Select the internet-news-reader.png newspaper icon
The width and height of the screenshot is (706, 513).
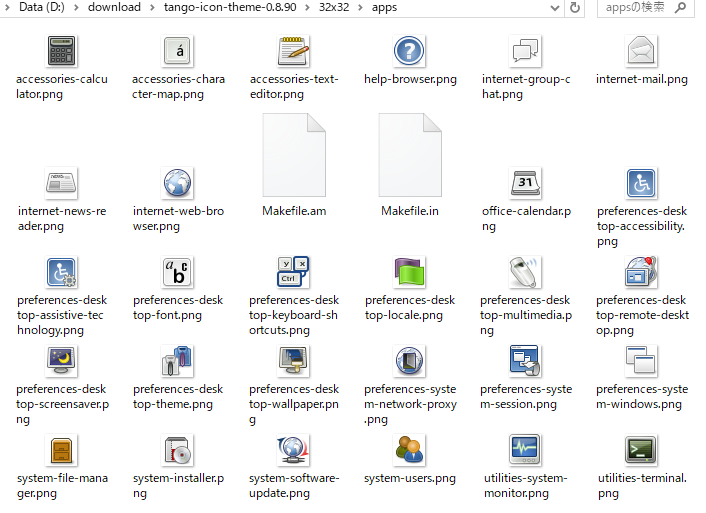[x=62, y=183]
